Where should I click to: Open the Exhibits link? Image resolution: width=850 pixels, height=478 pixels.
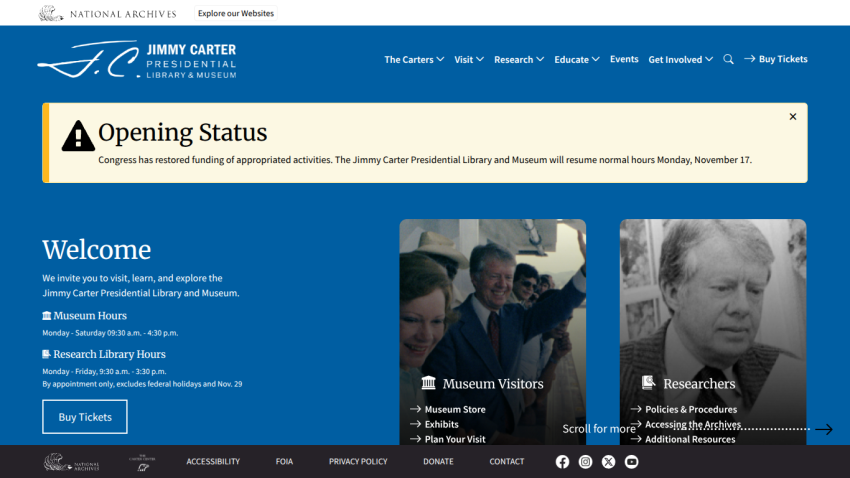point(434,424)
